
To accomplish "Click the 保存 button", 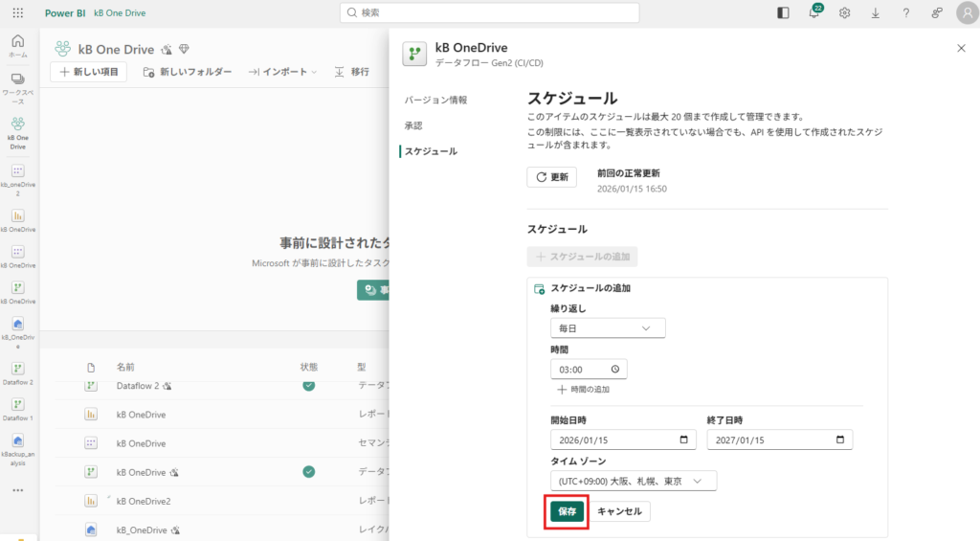I will (567, 511).
